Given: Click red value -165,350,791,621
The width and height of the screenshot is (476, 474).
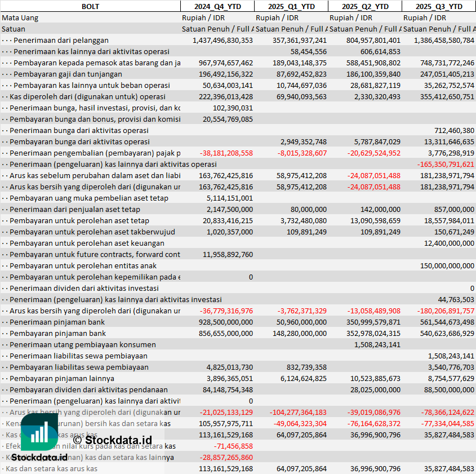Looking at the screenshot, I should [446, 164].
